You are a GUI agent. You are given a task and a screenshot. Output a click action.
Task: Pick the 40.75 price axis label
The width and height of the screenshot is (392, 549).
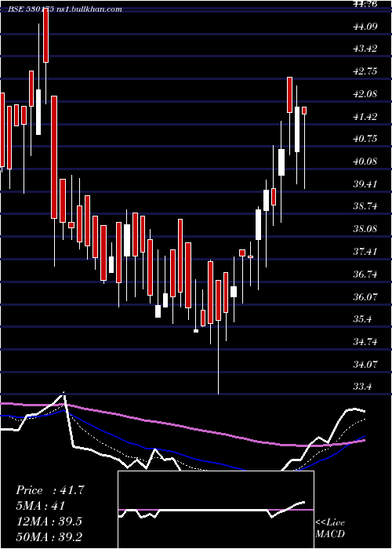365,139
